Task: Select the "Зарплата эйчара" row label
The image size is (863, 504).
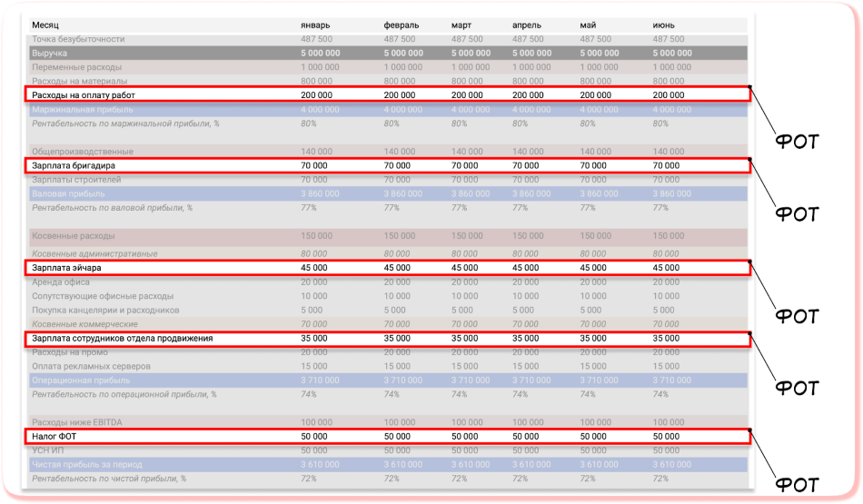Action: 66,268
